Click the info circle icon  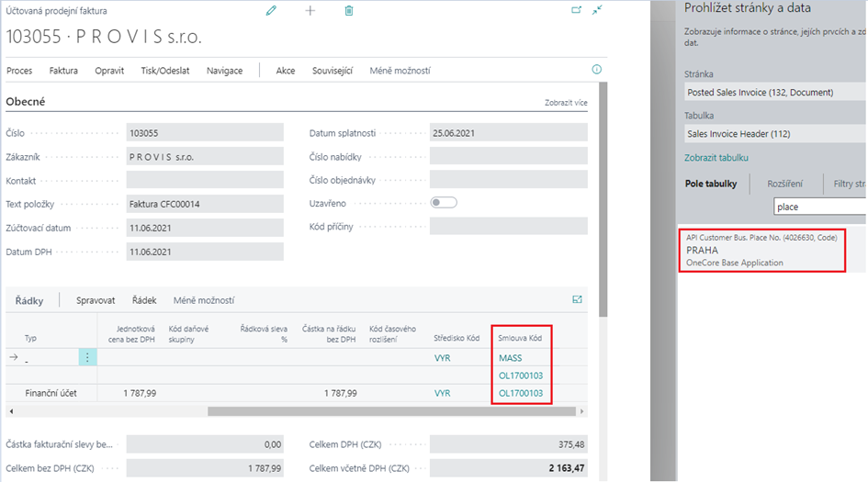click(596, 70)
